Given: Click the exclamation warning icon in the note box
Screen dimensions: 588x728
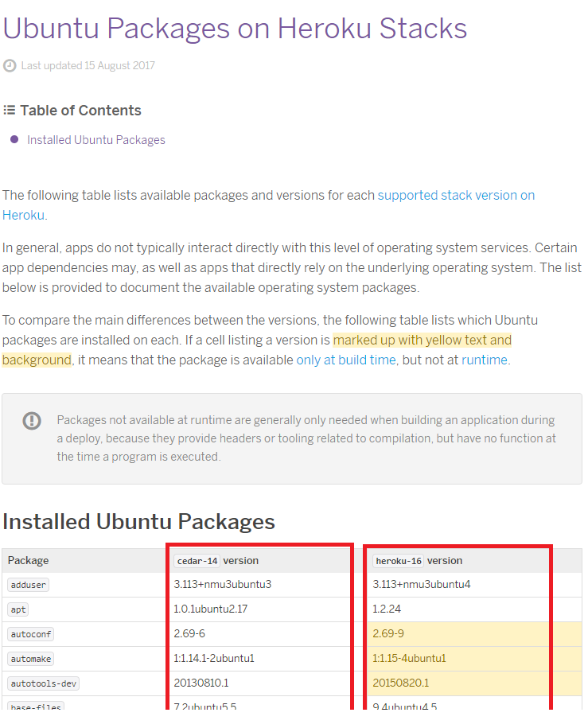Looking at the screenshot, I should [x=32, y=421].
